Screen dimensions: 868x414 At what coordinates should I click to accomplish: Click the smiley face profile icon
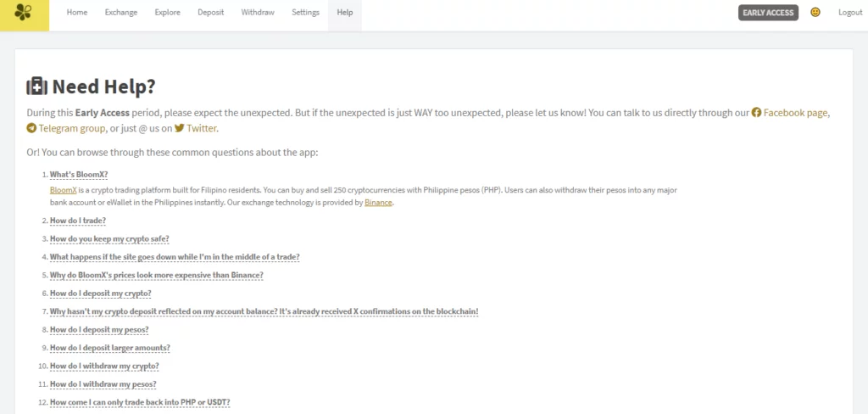coord(815,12)
